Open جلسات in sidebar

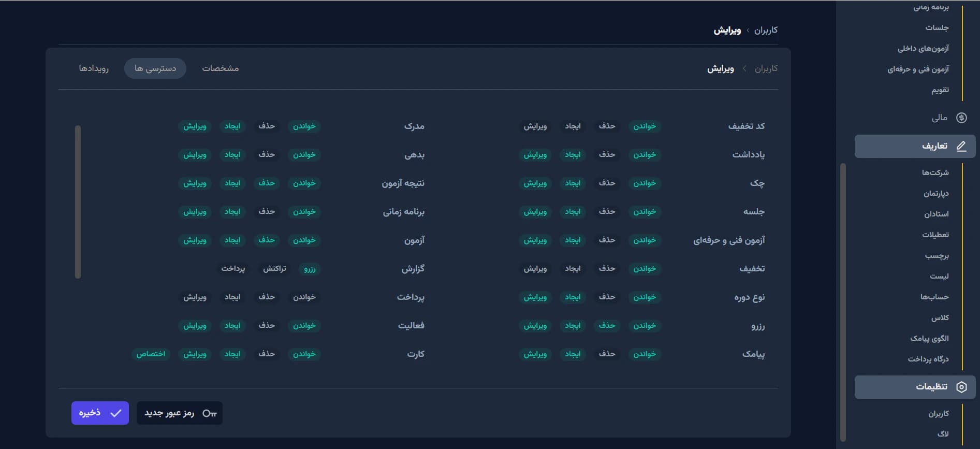937,27
